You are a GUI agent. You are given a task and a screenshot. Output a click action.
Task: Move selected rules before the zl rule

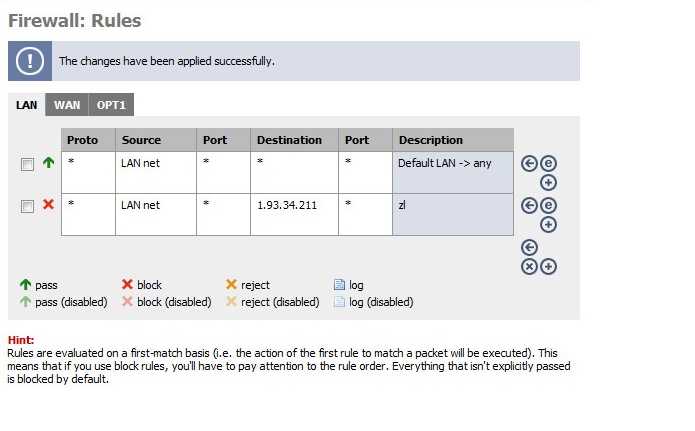529,206
